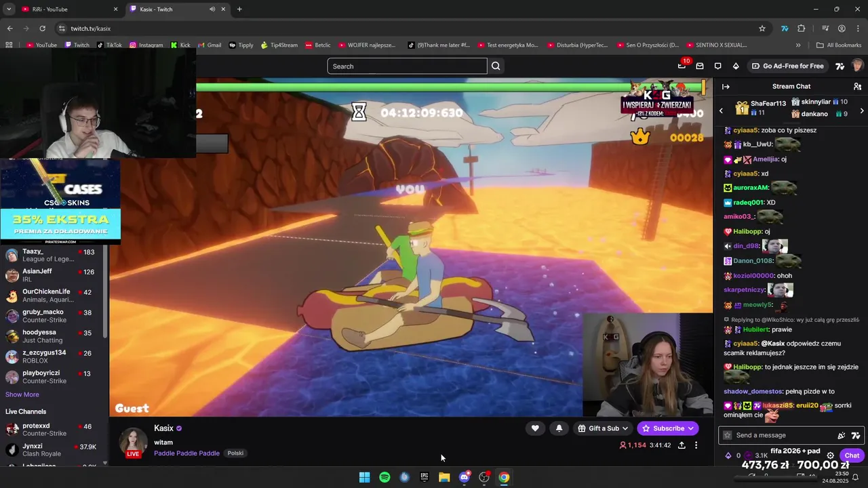Open the 7TV emote menu in chat box
Image resolution: width=868 pixels, height=488 pixels.
pos(856,435)
